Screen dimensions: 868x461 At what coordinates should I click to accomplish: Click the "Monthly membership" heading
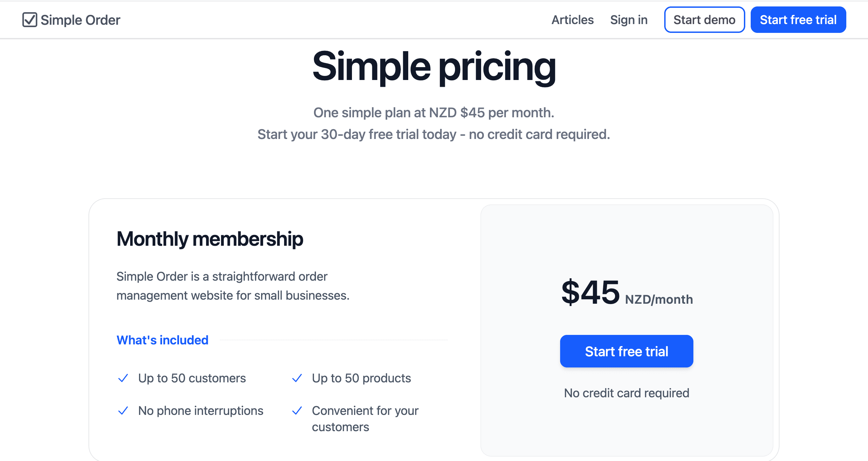210,239
